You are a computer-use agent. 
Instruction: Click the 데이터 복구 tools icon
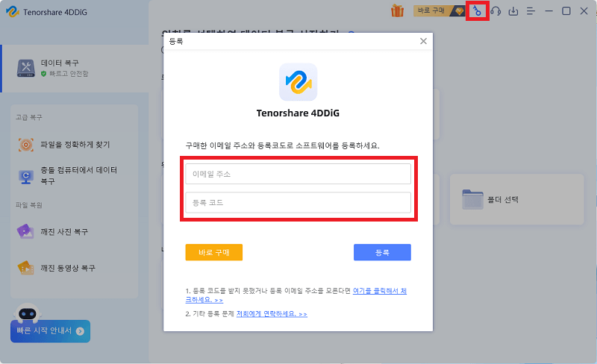[x=26, y=69]
